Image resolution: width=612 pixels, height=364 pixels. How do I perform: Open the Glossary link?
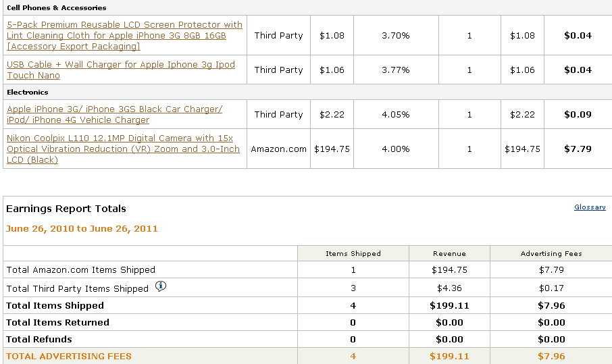590,207
